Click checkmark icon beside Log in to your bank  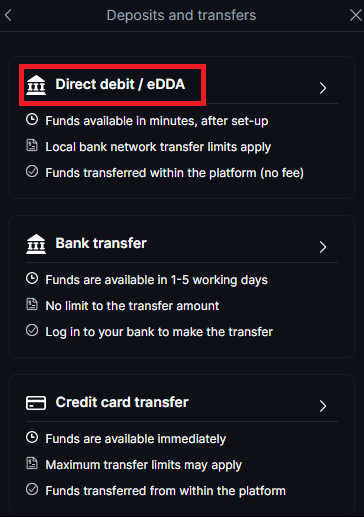tap(32, 330)
